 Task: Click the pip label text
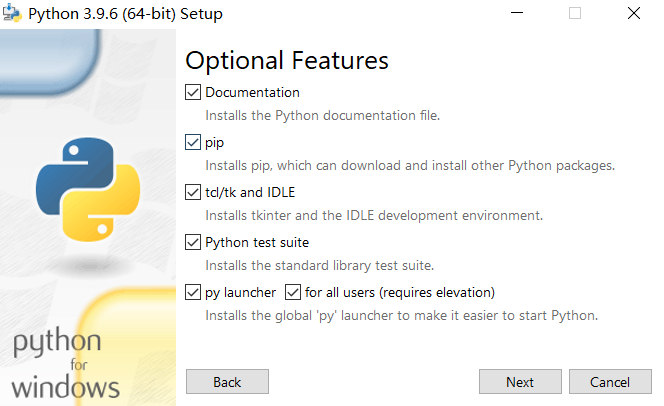(x=214, y=143)
